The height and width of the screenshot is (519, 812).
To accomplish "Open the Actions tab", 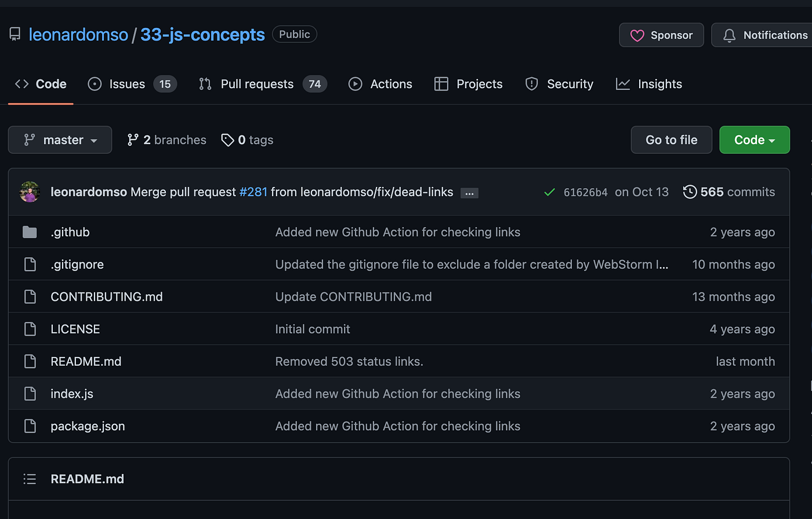I will pyautogui.click(x=380, y=84).
